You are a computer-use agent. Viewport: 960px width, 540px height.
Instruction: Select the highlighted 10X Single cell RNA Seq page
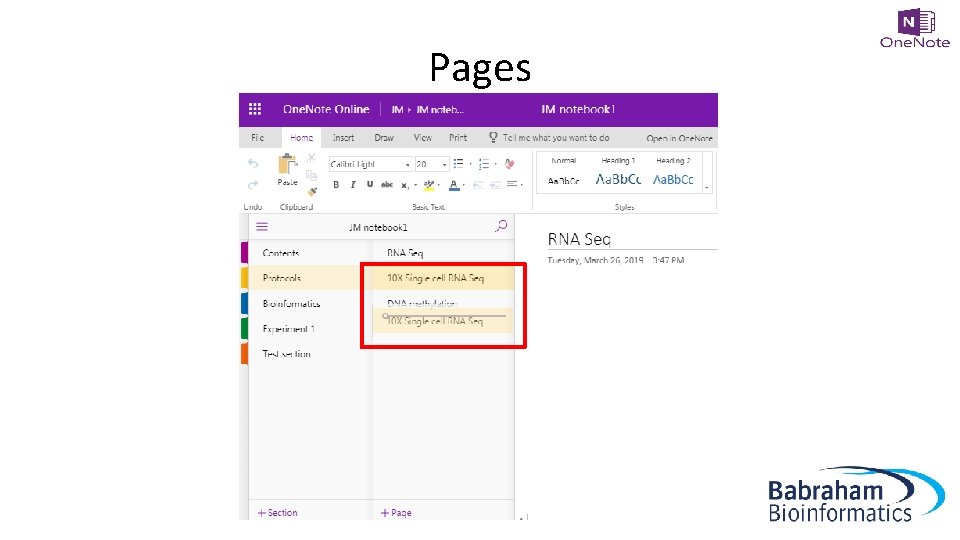443,278
